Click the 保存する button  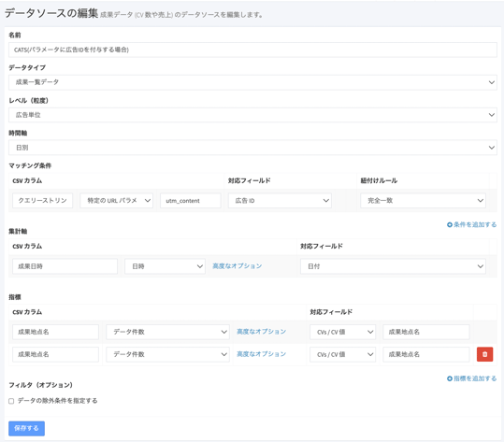pos(27,429)
